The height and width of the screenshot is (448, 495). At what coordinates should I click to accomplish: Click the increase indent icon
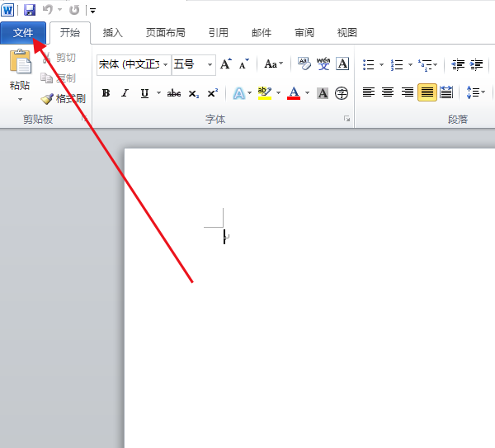[x=477, y=64]
